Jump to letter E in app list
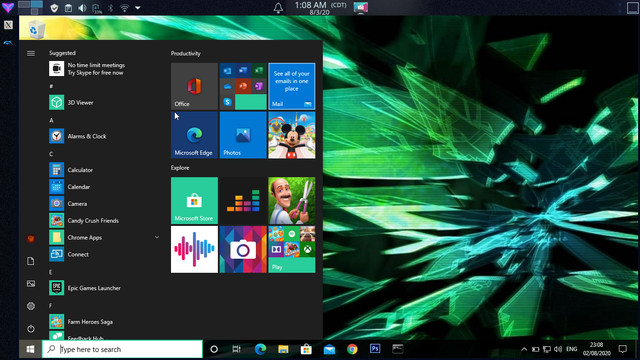Screen dimensions: 640x360 click(x=51, y=272)
